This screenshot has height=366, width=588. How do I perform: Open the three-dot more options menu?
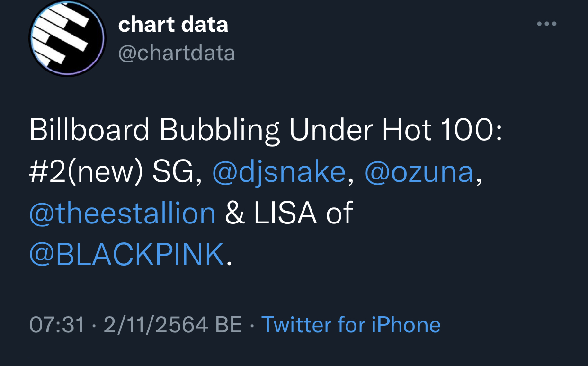point(547,24)
